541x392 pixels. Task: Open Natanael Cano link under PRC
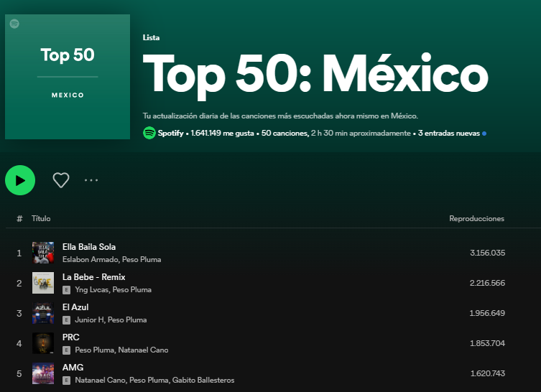click(143, 350)
